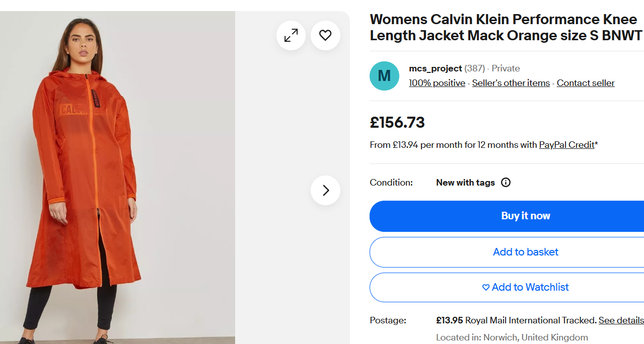
Task: Click the expand image fullscreen icon
Action: [x=291, y=36]
